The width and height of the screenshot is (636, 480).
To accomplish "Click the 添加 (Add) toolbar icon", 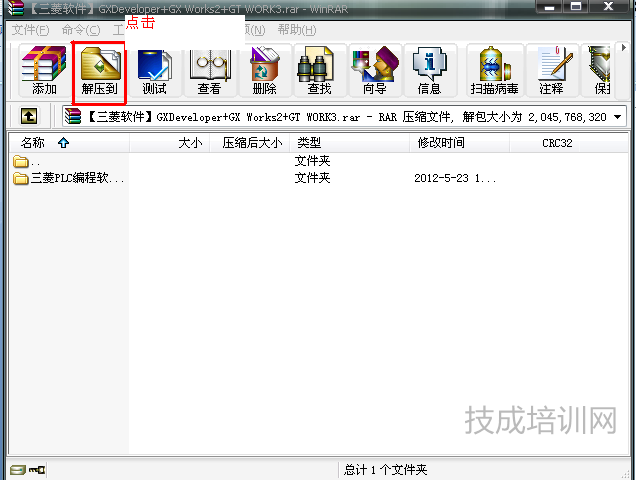I will [x=44, y=70].
